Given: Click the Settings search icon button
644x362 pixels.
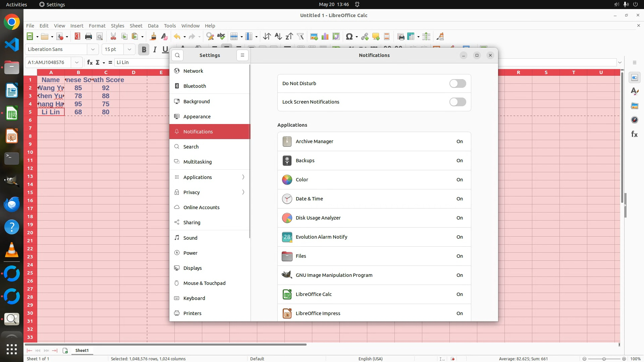Looking at the screenshot, I should coord(177,55).
